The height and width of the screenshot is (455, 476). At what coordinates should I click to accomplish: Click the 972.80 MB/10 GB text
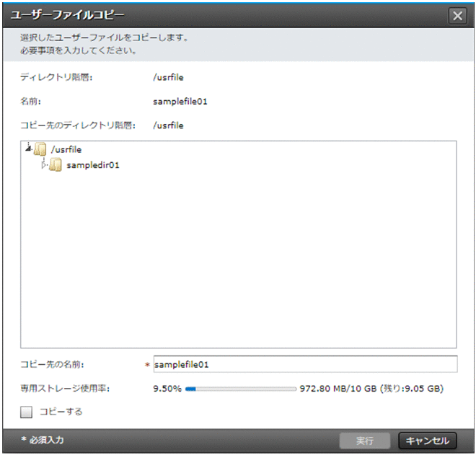338,389
